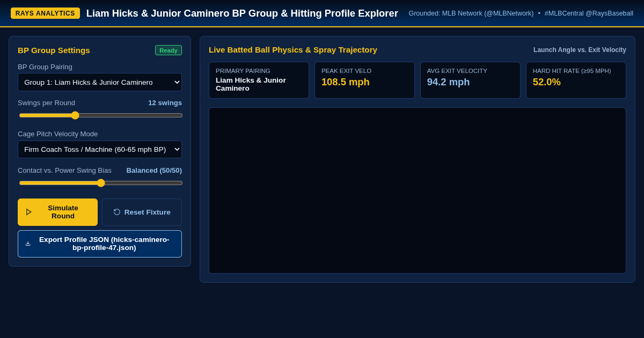Click the green Ready status badge

pyautogui.click(x=169, y=50)
